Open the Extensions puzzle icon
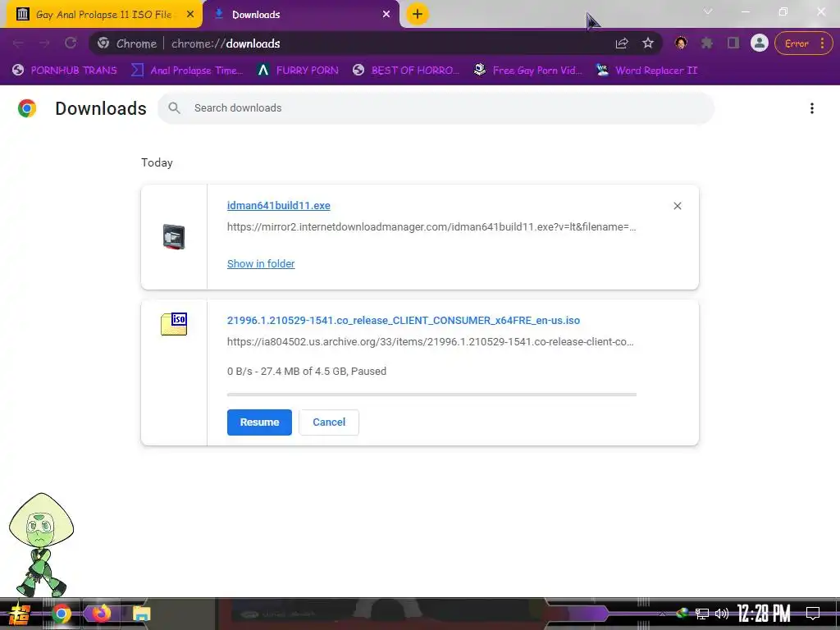 pos(707,43)
